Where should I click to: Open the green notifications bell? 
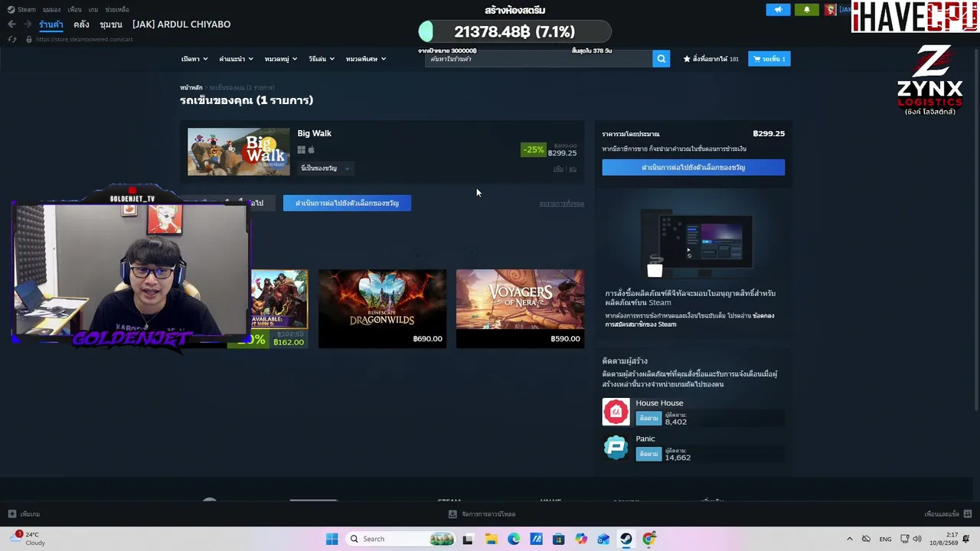(x=806, y=10)
